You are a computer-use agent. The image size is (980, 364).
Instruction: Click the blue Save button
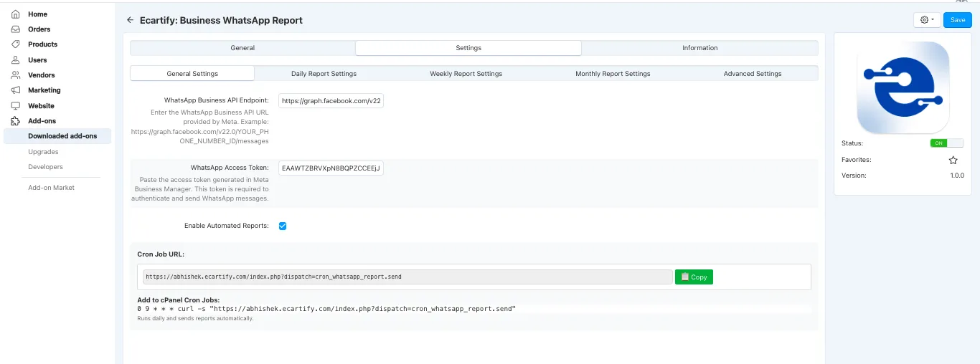(958, 20)
